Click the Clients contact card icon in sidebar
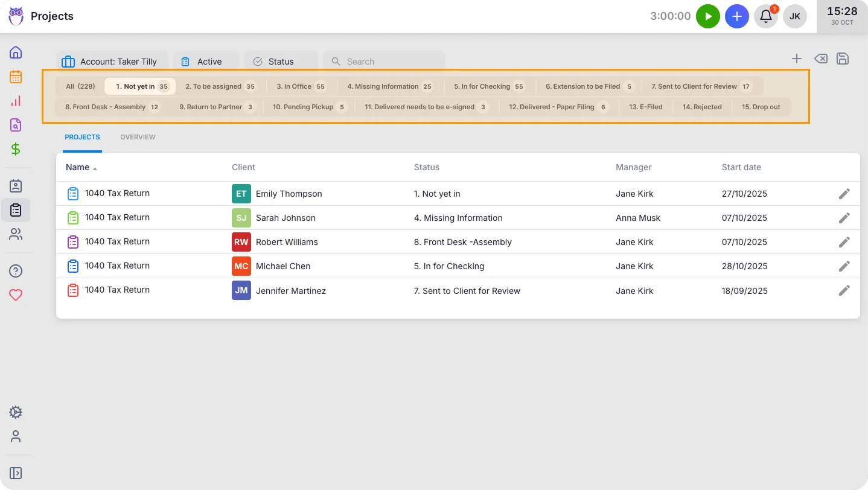 pyautogui.click(x=16, y=185)
